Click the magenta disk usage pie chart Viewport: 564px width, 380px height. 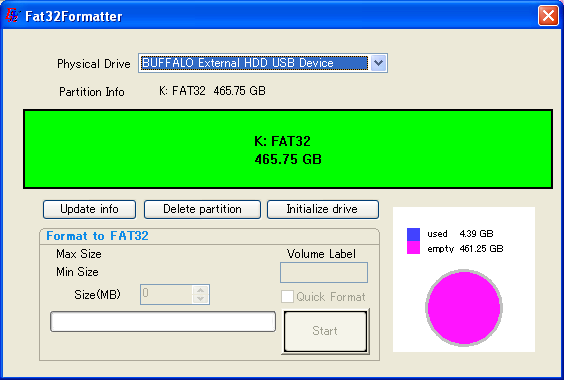tap(464, 308)
